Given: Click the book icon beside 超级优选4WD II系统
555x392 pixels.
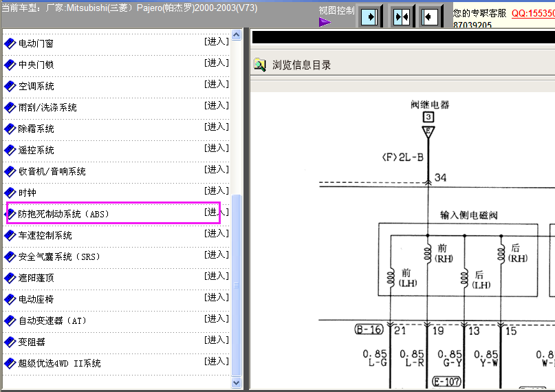Looking at the screenshot, I should click(10, 363).
